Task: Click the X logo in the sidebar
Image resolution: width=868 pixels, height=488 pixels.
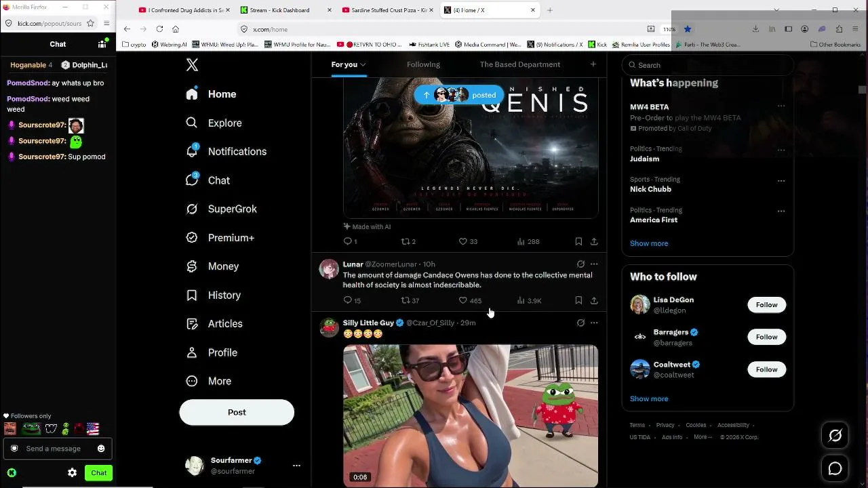Action: [192, 64]
